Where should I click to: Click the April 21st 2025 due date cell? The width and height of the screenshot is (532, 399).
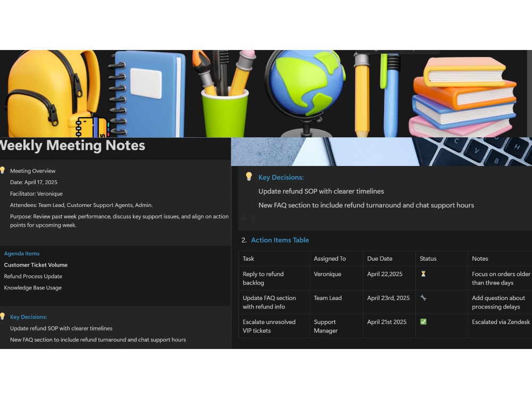tap(389, 326)
